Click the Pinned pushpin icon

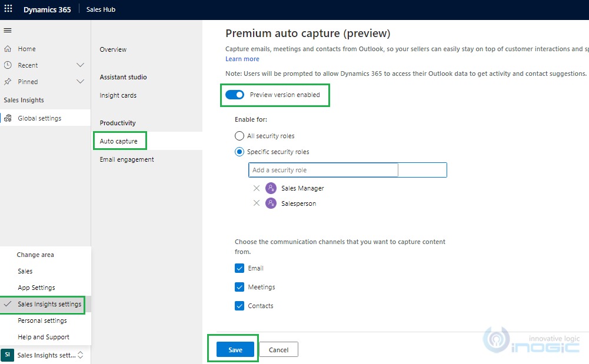[8, 81]
